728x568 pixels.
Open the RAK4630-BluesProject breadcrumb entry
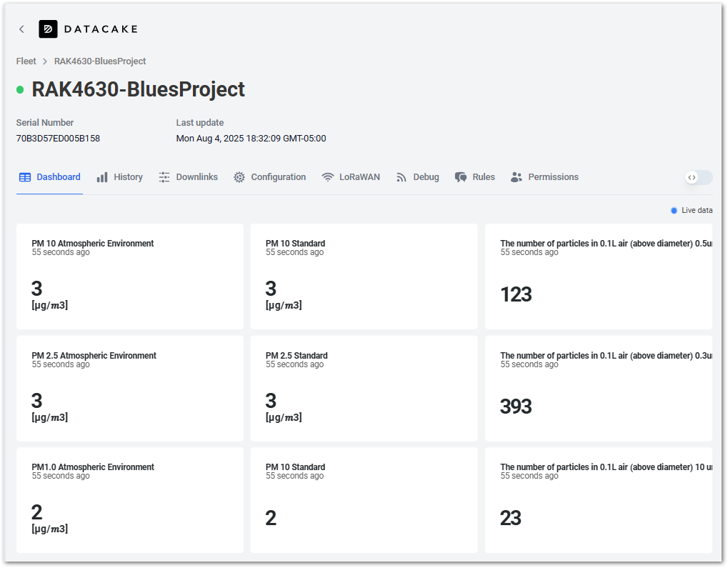(x=100, y=61)
